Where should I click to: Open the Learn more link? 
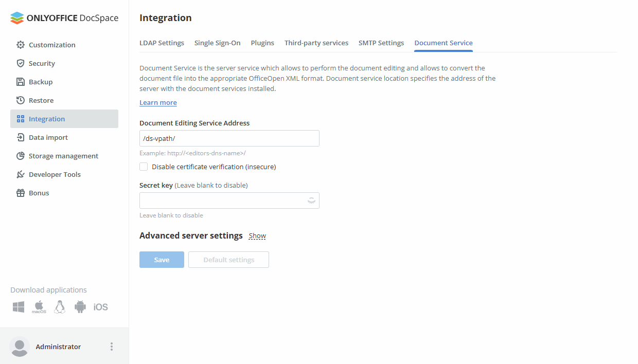tap(158, 102)
